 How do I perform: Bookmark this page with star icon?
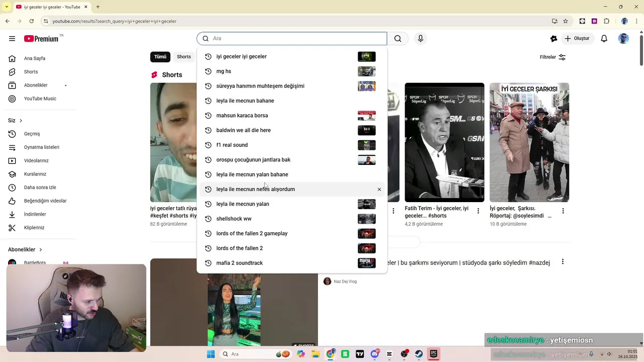tap(566, 21)
